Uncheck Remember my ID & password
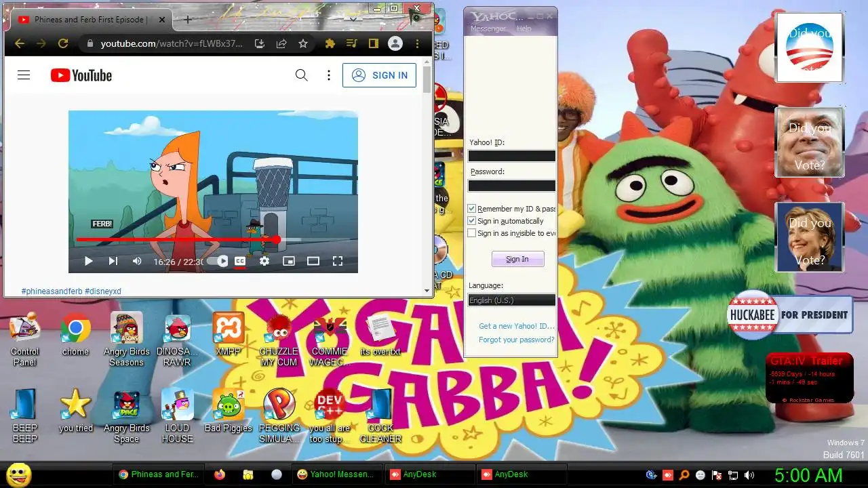The height and width of the screenshot is (488, 868). pos(472,209)
